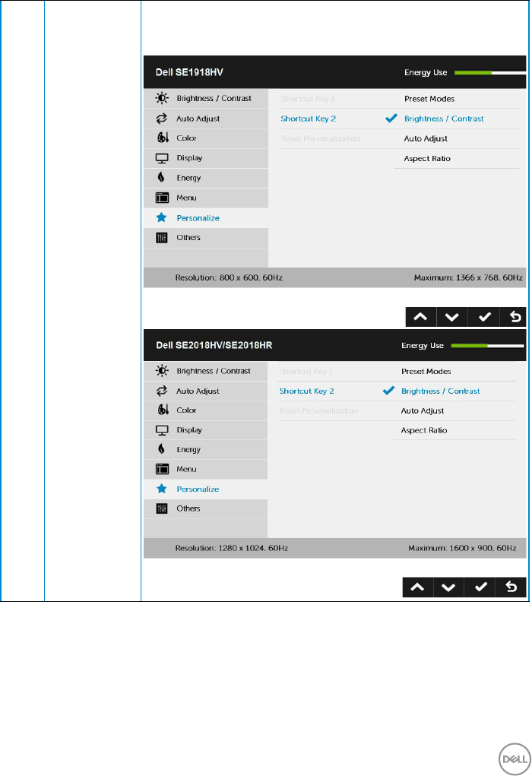This screenshot has height=776, width=532.
Task: Click the Menu icon in SE2018HV menu
Action: 162,469
